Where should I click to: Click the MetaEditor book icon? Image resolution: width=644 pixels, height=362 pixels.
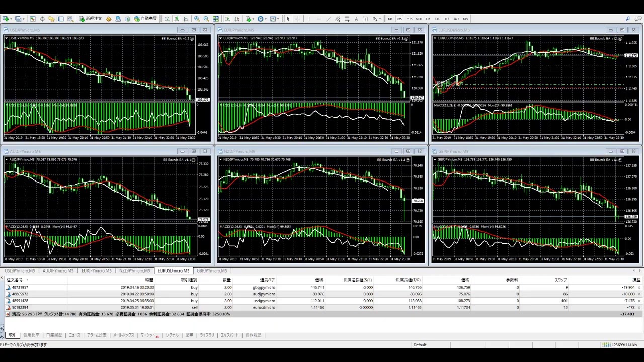[108, 19]
